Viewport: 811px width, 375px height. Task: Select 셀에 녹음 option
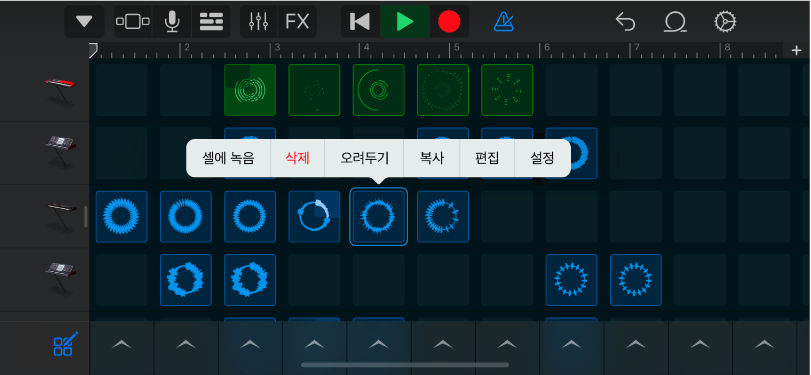pyautogui.click(x=229, y=158)
